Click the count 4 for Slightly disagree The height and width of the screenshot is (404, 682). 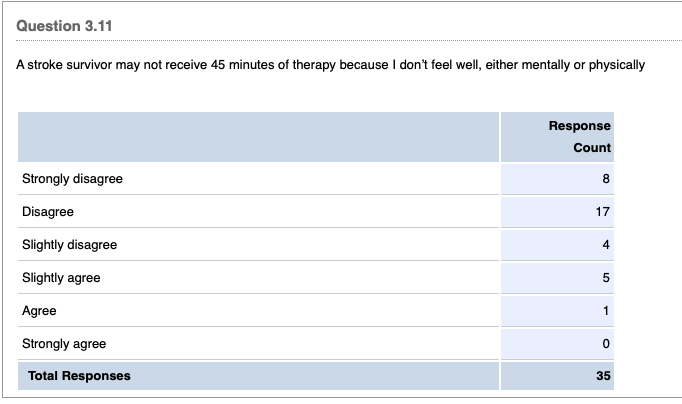pyautogui.click(x=606, y=245)
